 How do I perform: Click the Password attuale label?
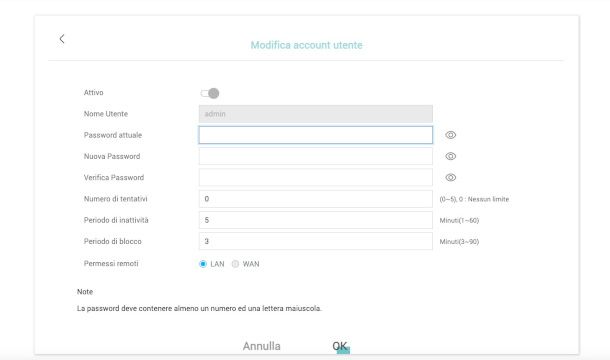coord(113,135)
